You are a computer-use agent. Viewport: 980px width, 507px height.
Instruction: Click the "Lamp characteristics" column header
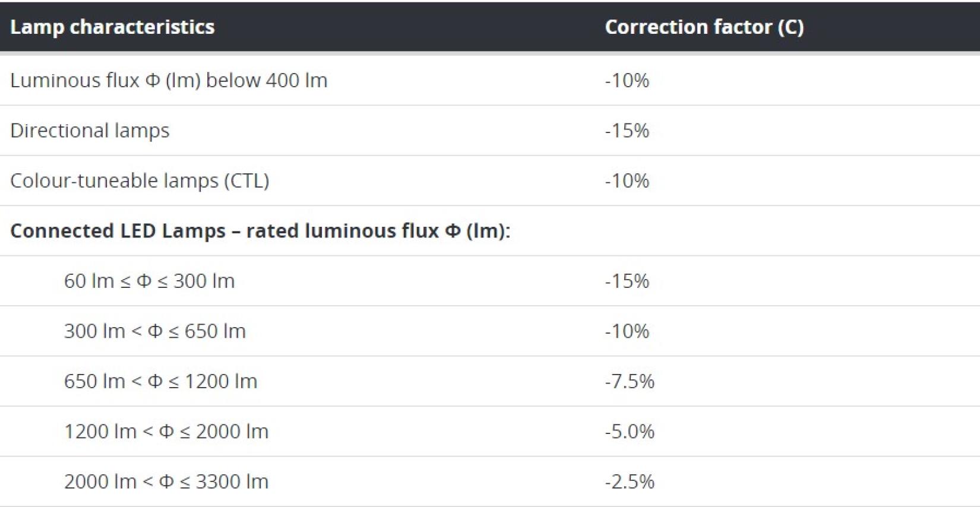coord(112,27)
